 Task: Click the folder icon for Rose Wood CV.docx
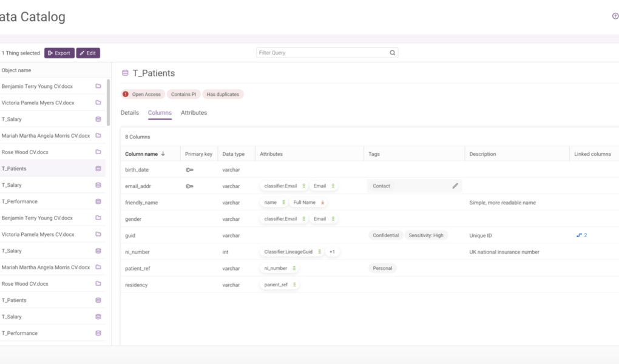pos(98,152)
